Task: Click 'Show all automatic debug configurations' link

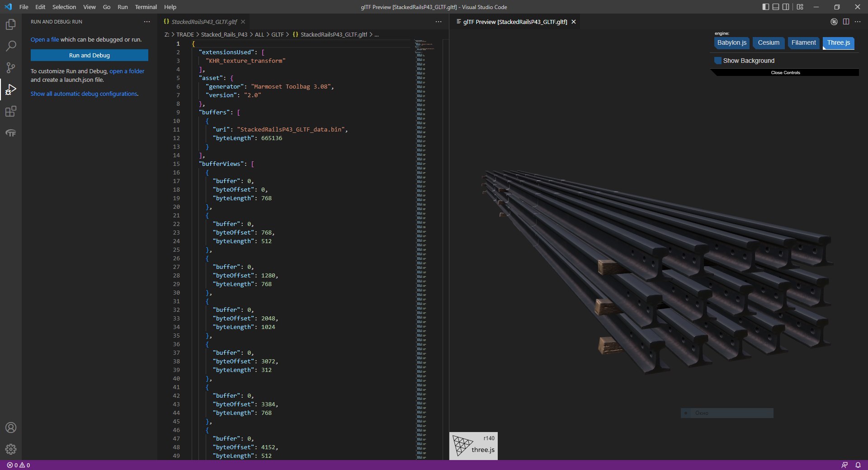Action: tap(84, 94)
